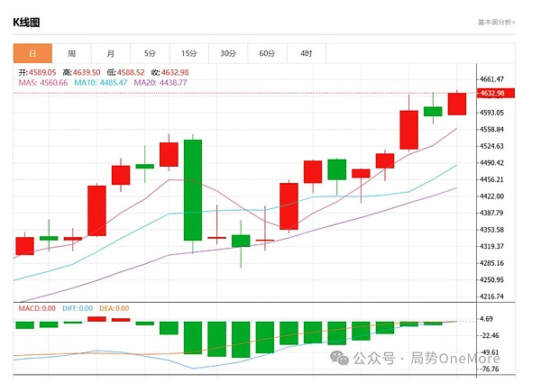This screenshot has width=541, height=392.
Task: Click the tallest green candlestick on chart
Action: pos(193,189)
